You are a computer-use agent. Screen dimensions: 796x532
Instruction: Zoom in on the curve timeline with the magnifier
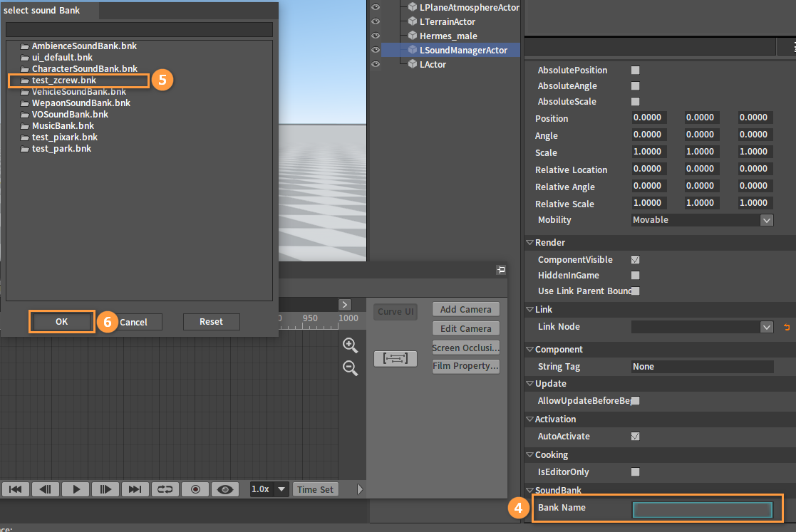click(x=350, y=345)
